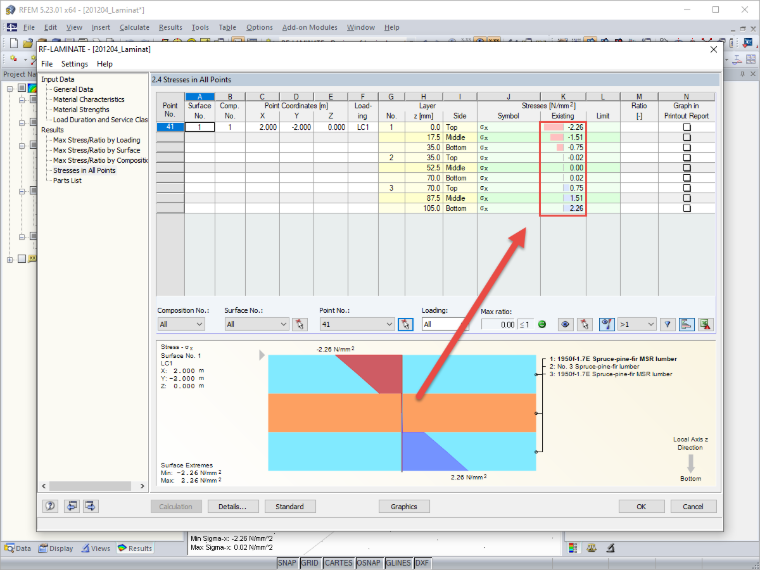Click the Max ratio value field

point(498,324)
